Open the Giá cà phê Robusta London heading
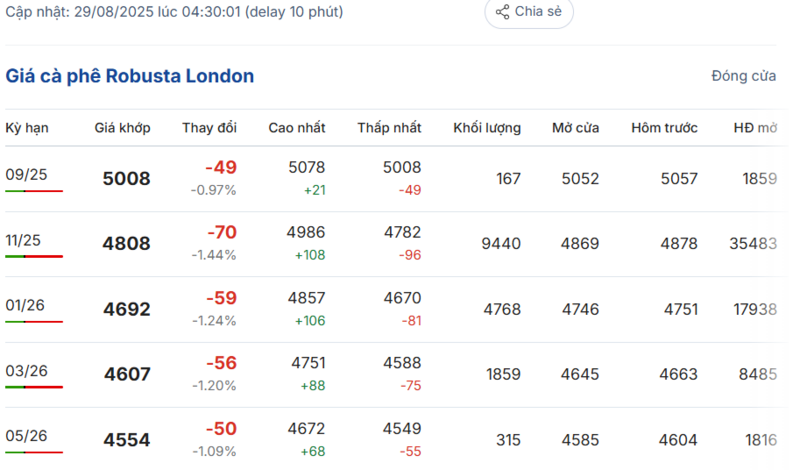The image size is (800, 470). (x=130, y=76)
